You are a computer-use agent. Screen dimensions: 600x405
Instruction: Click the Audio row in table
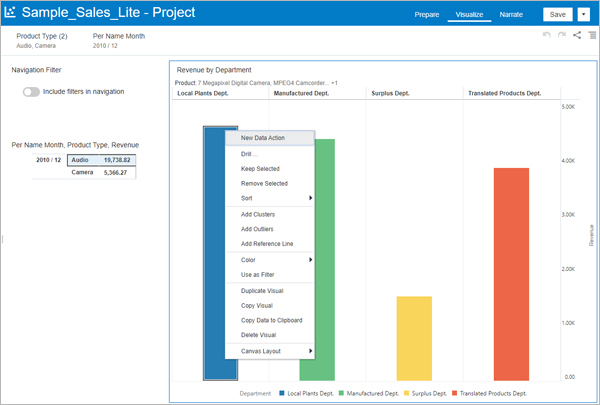click(101, 160)
